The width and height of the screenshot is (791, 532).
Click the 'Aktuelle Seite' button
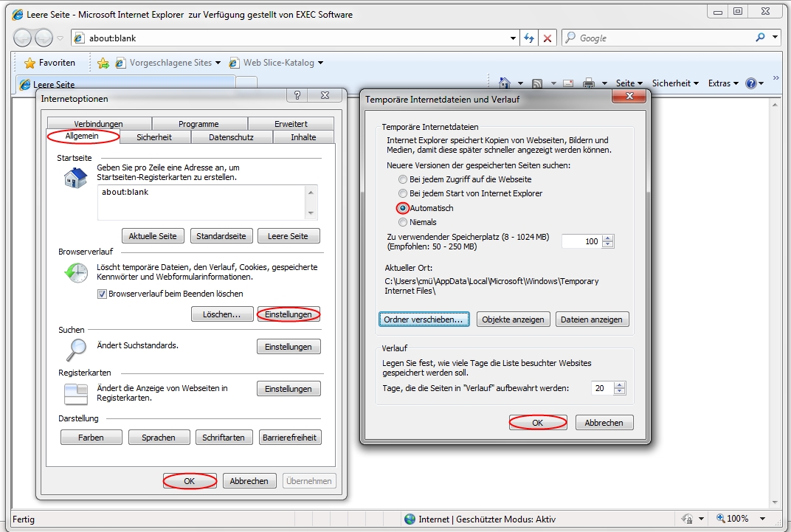pos(153,236)
